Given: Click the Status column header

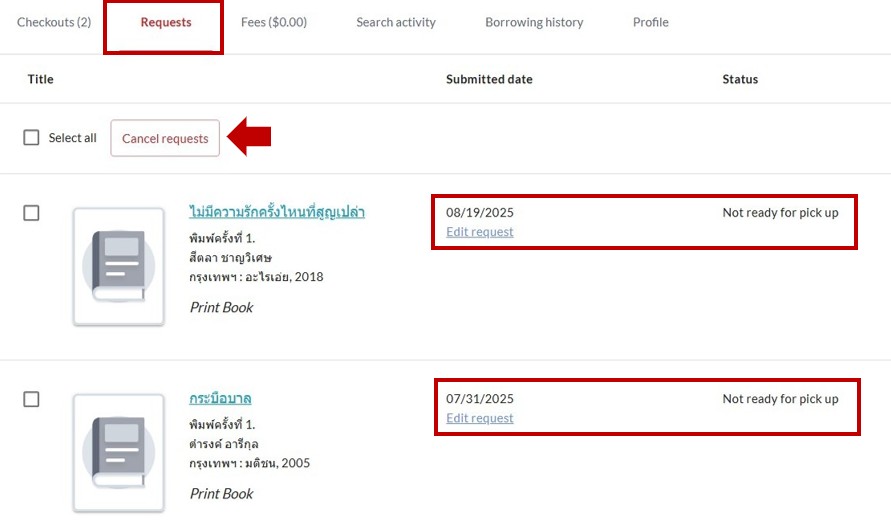Looking at the screenshot, I should [740, 79].
